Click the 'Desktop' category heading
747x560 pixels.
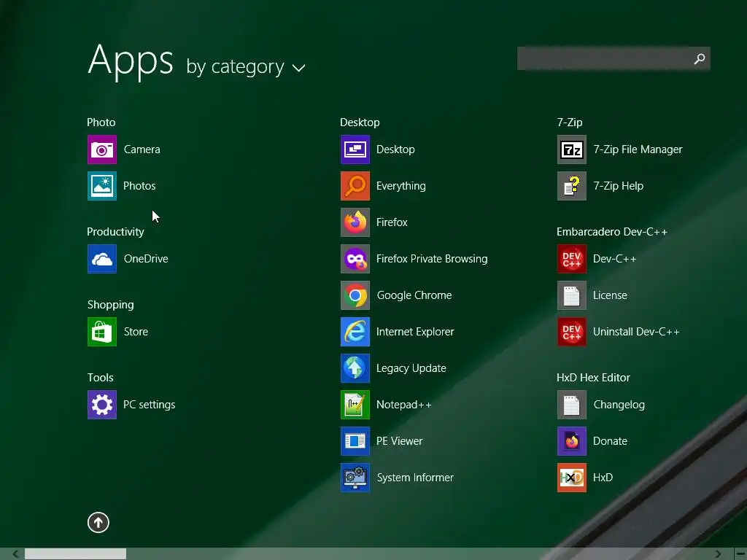coord(360,122)
